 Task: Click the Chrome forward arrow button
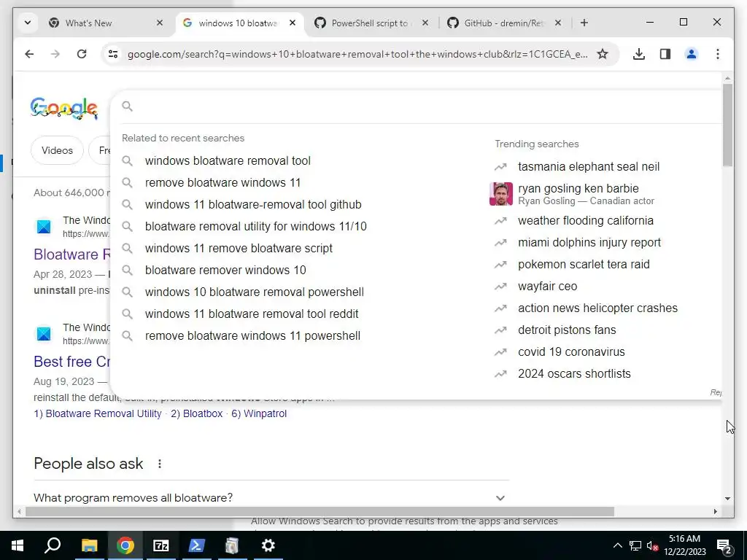[55, 54]
